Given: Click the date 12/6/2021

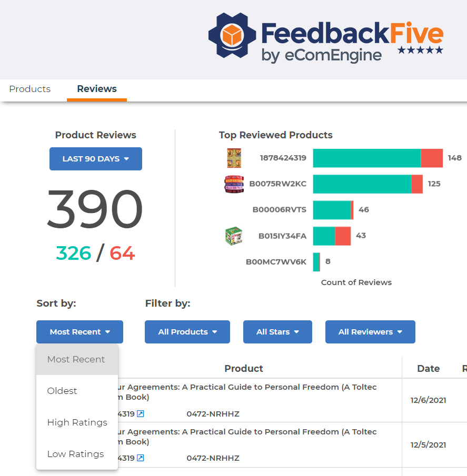Looking at the screenshot, I should [428, 400].
